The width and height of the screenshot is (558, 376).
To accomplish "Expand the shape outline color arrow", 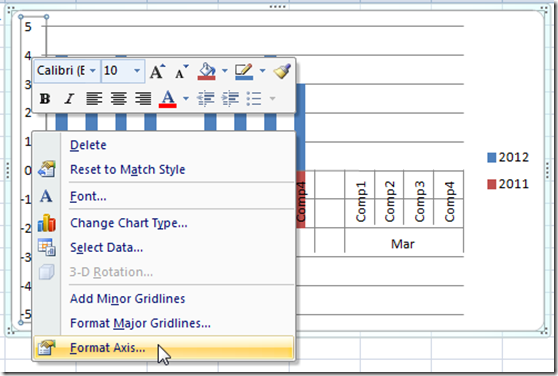I will [x=262, y=71].
